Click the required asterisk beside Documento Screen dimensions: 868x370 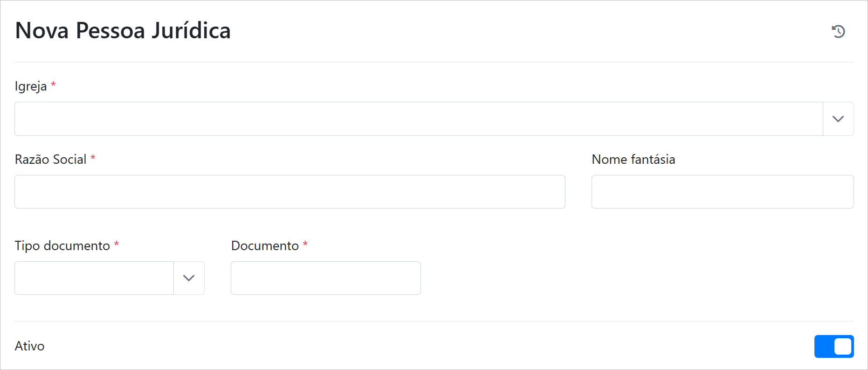click(305, 244)
